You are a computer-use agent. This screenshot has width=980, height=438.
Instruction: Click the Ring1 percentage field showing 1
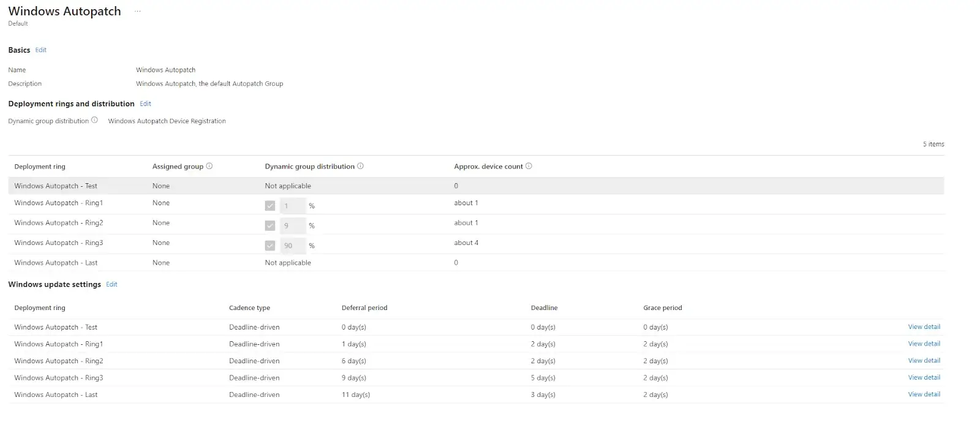293,206
